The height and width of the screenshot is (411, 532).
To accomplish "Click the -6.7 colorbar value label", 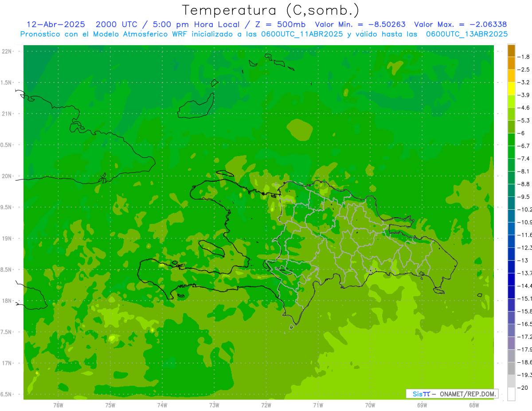I will (x=524, y=146).
